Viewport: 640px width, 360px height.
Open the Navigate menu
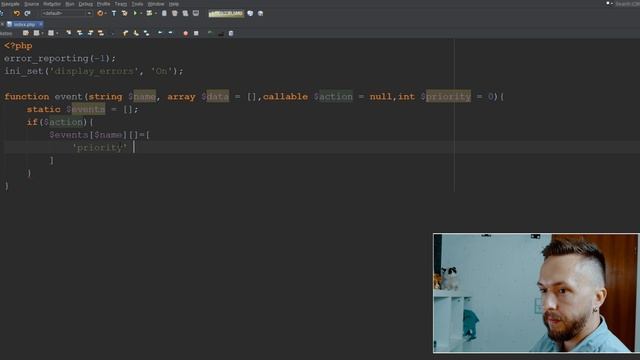10,4
